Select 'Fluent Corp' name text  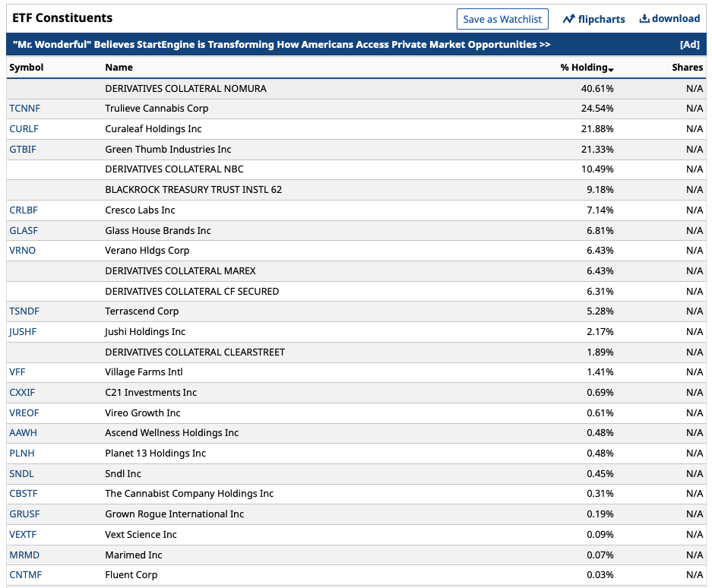click(131, 575)
